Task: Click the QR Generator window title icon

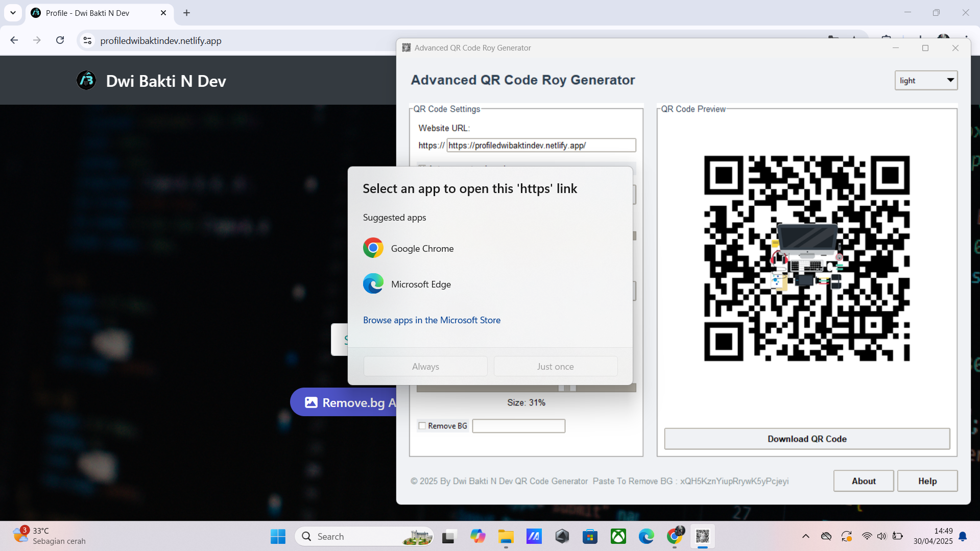Action: [407, 47]
